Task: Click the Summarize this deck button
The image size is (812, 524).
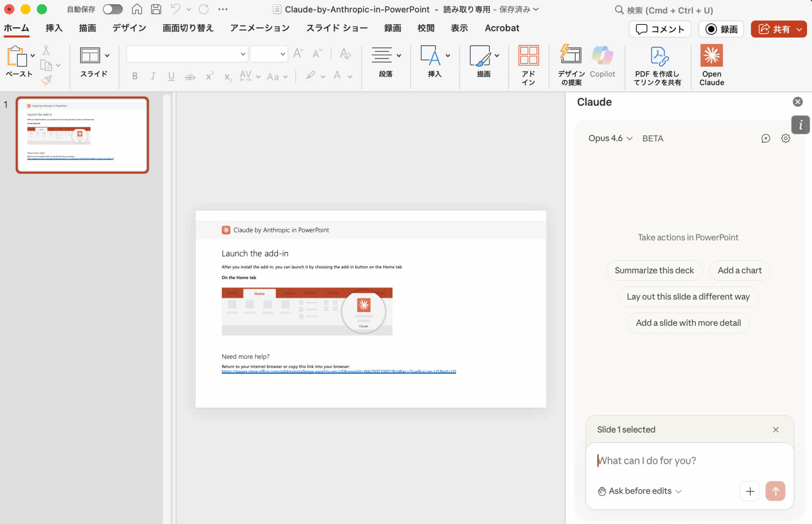Action: point(654,270)
